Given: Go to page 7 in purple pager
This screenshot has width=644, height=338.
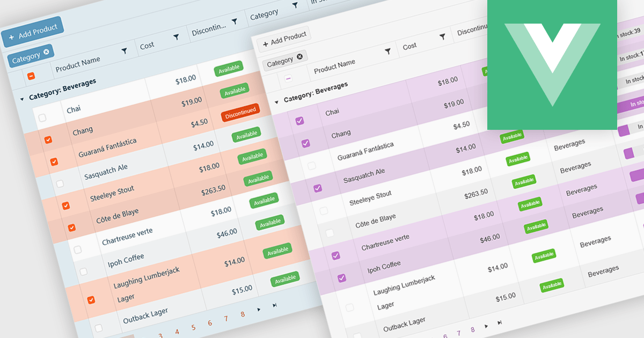Looking at the screenshot, I should tap(458, 333).
